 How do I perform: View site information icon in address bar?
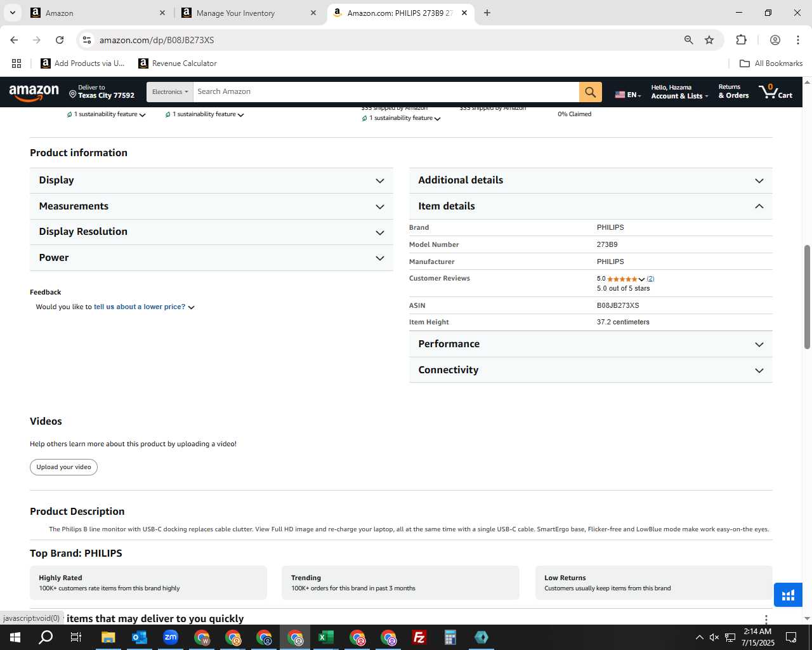pos(87,40)
